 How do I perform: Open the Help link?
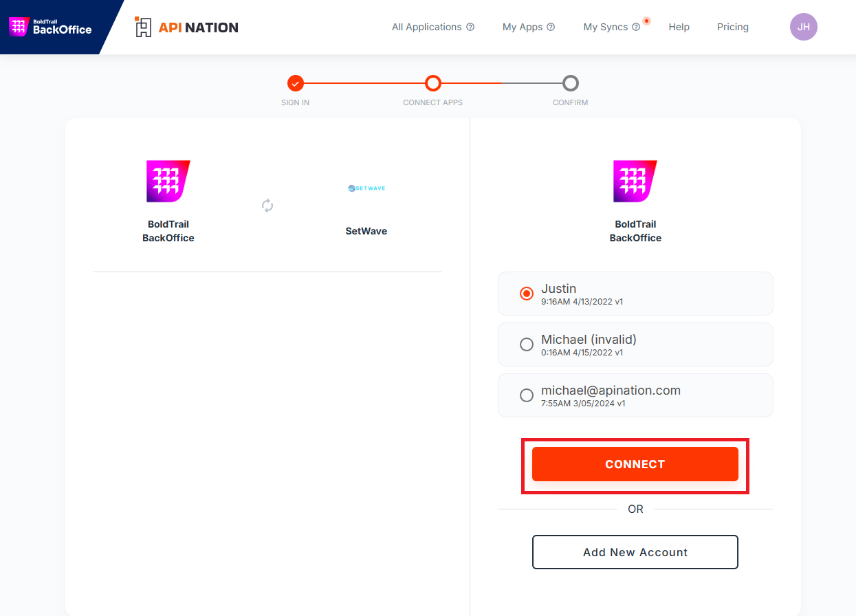[x=679, y=27]
